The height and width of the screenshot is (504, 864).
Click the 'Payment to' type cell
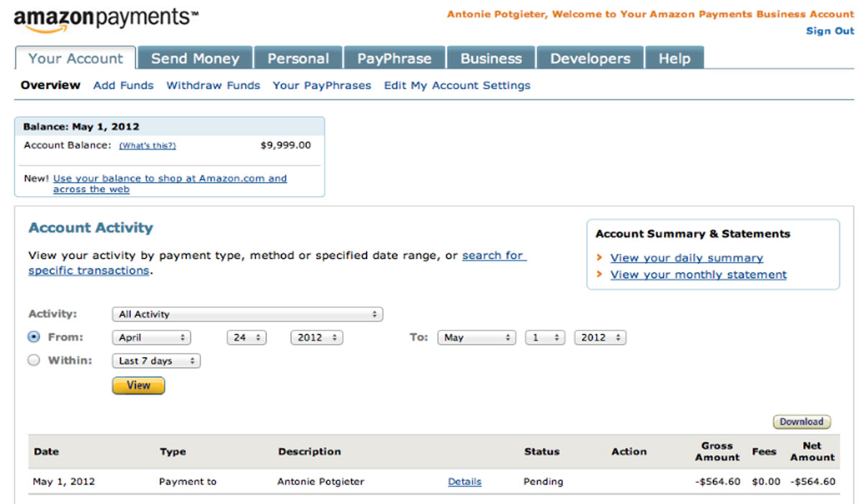(188, 482)
